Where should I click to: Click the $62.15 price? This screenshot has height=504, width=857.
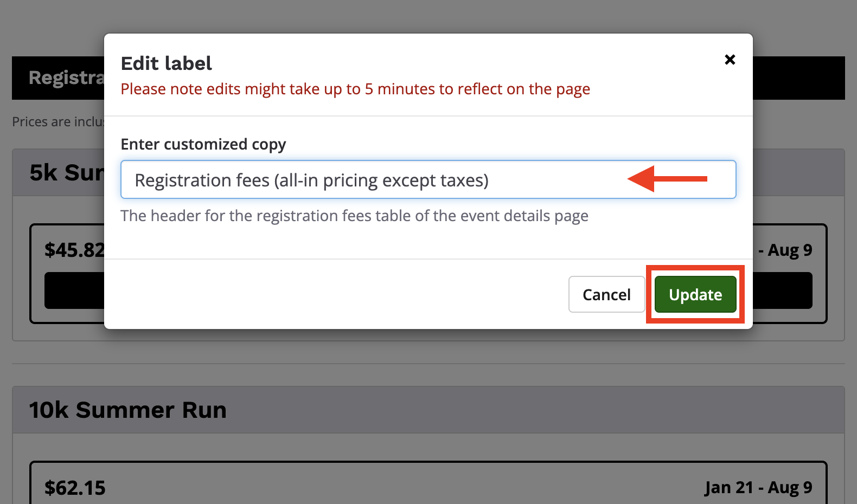(75, 488)
